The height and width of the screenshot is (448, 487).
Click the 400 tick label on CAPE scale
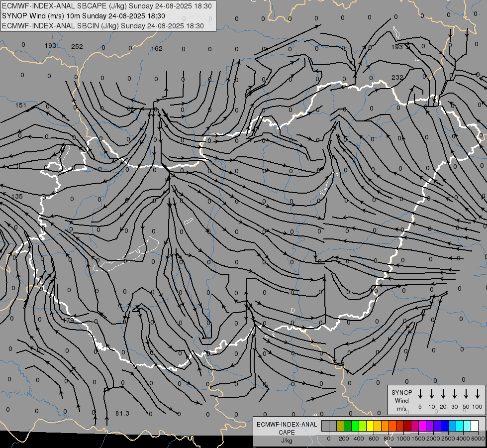tap(359, 439)
